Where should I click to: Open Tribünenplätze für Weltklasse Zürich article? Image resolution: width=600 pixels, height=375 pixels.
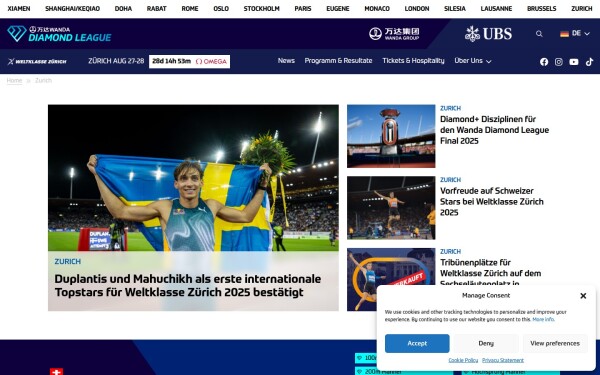click(x=490, y=271)
